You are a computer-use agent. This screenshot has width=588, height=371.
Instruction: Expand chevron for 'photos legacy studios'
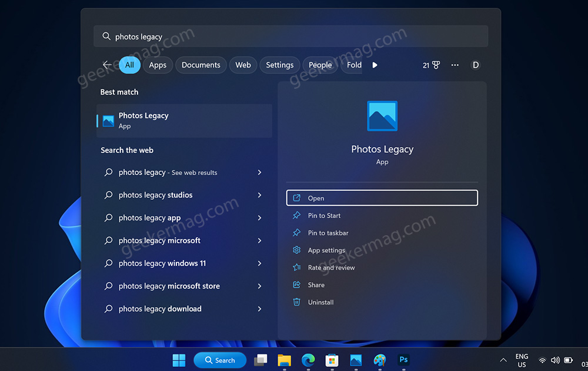(x=259, y=195)
